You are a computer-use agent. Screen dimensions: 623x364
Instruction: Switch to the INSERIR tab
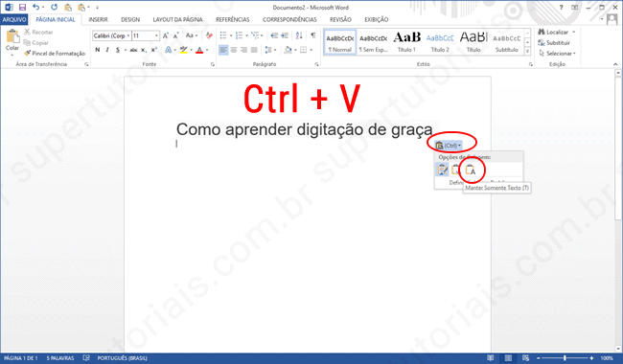(x=98, y=19)
